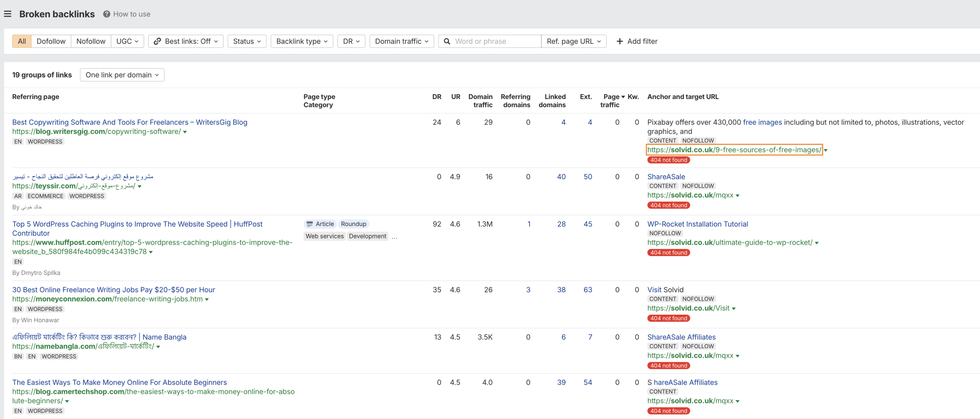Open the DR filter dropdown
Screen dimensions: 980x419
pos(351,41)
